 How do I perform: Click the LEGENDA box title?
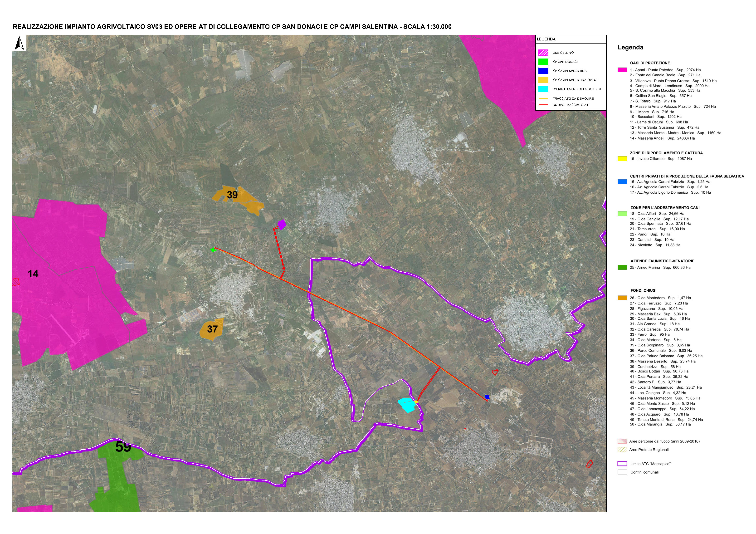point(546,39)
